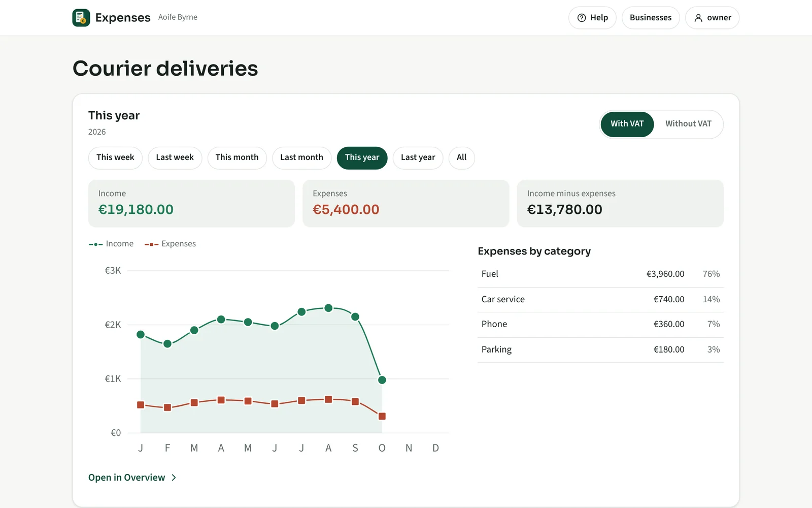This screenshot has width=812, height=508.
Task: Click the Expenses app title
Action: click(123, 18)
